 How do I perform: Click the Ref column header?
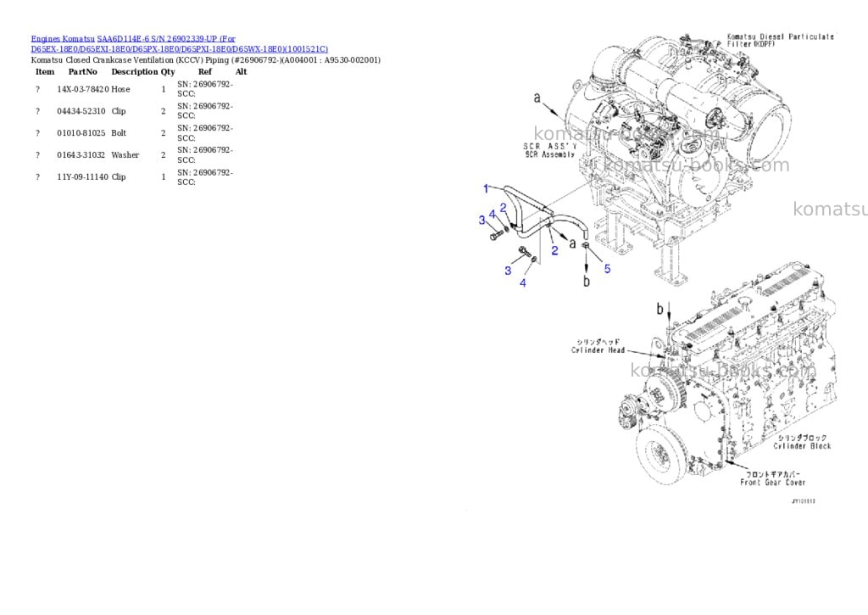pos(205,72)
